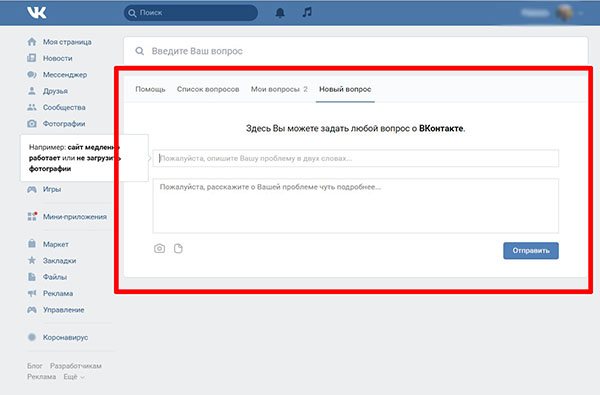
Task: Click the magnifier icon in header search
Action: coord(132,13)
